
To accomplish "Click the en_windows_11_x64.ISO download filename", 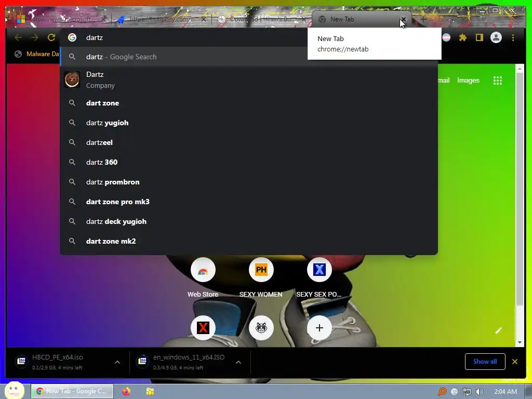I will [x=189, y=357].
